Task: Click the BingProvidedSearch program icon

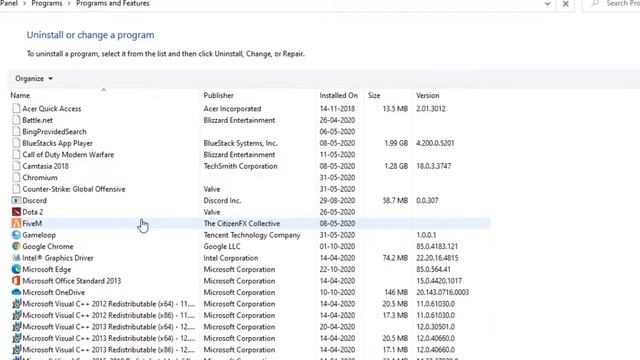Action: coord(16,131)
